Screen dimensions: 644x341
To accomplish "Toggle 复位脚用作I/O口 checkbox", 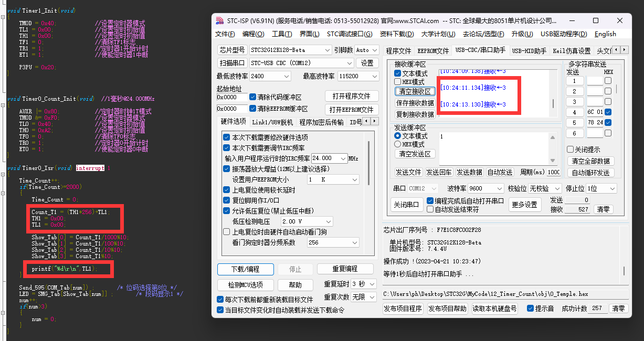I will (x=227, y=200).
